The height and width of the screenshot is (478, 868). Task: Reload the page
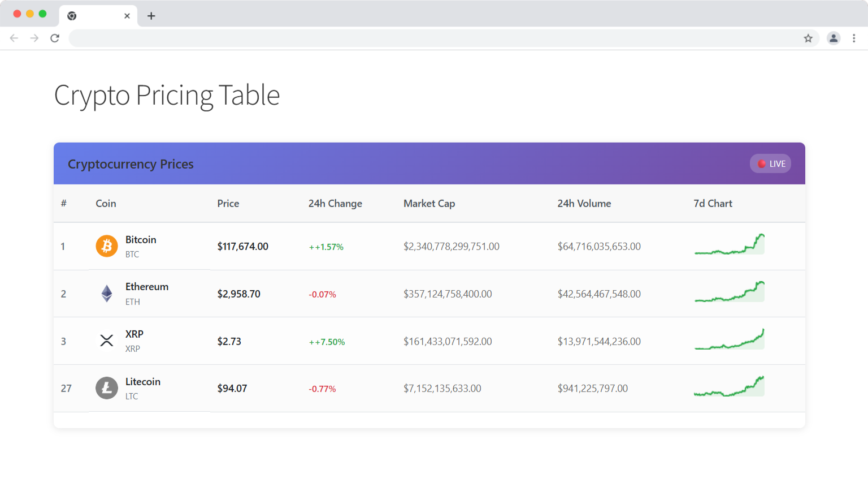click(x=55, y=38)
